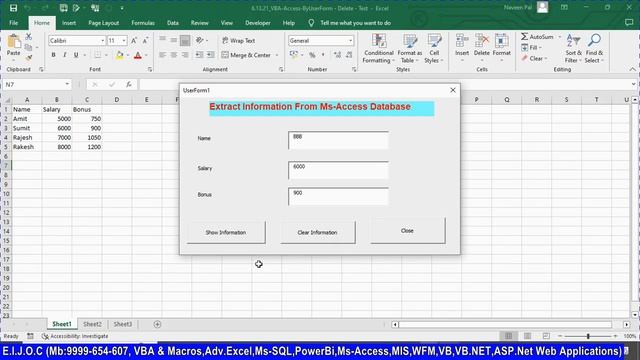The width and height of the screenshot is (640, 360).
Task: Select cell containing Amit
Action: (x=27, y=119)
